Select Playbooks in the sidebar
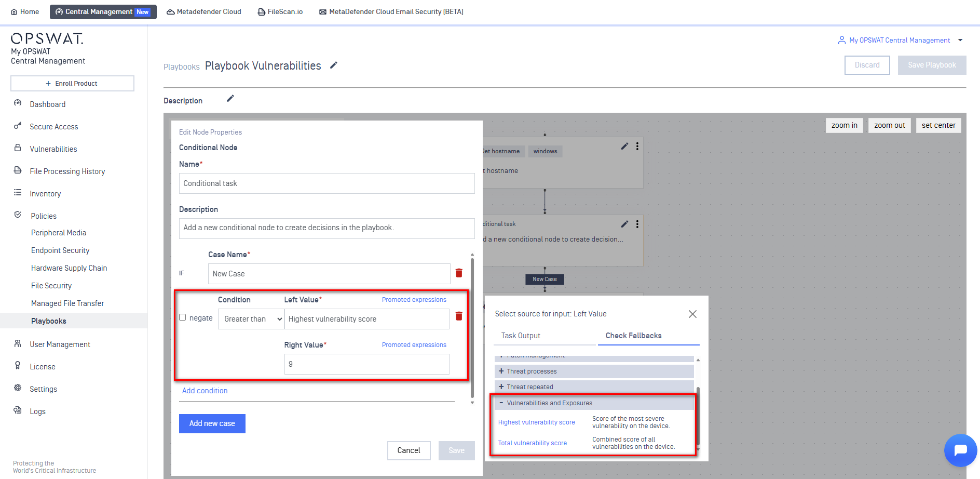This screenshot has width=980, height=479. pyautogui.click(x=74, y=321)
